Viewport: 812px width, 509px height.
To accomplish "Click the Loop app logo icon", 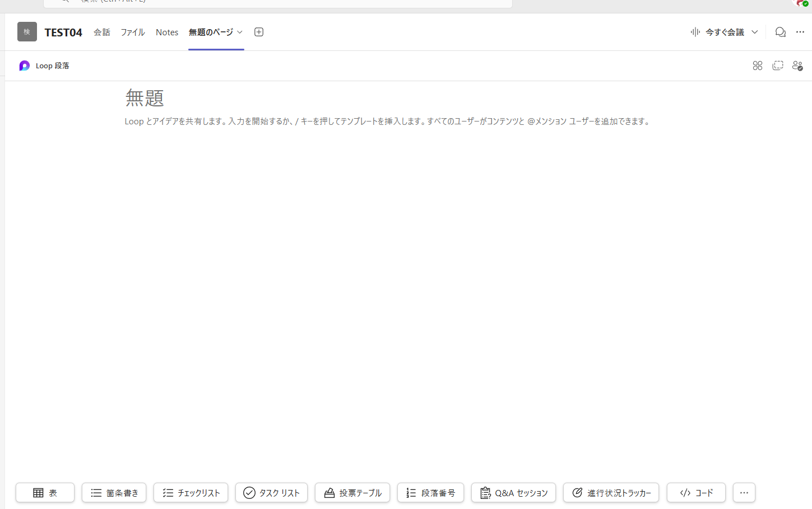I will [x=24, y=66].
